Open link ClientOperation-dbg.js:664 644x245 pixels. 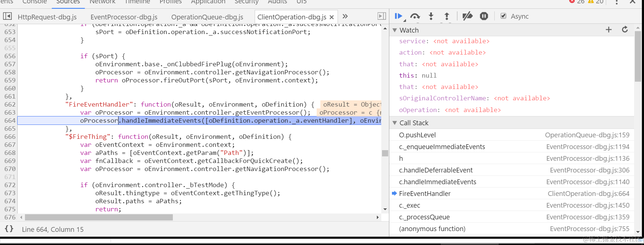(589, 193)
